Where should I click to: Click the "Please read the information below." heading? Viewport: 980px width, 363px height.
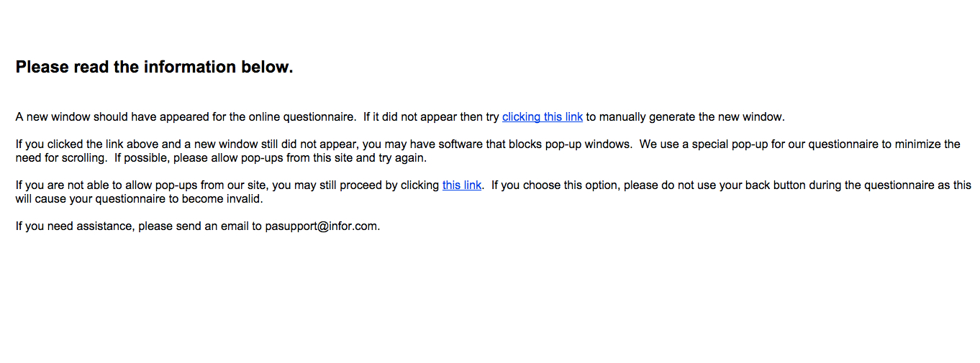click(x=154, y=68)
